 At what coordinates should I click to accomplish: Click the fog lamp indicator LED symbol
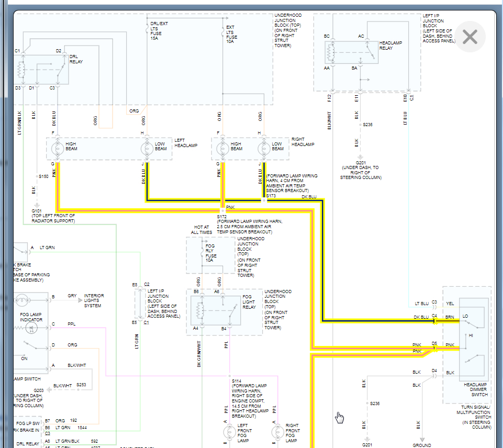point(31,328)
